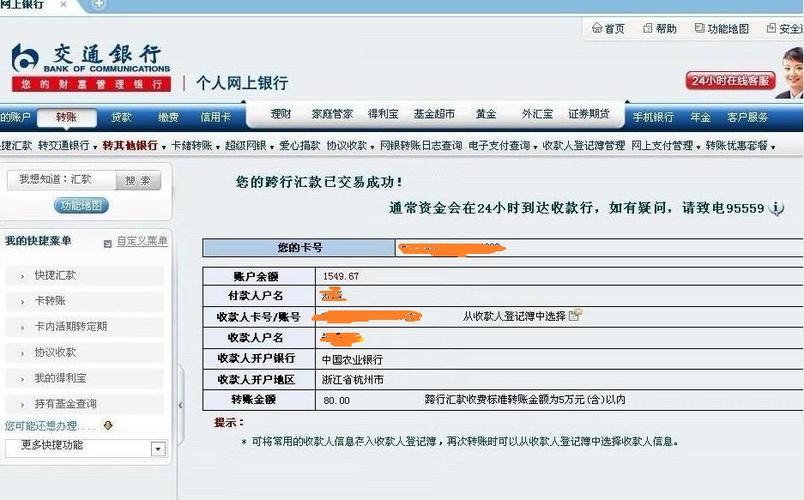804x500 pixels.
Task: Select the account balance value 1549.67
Action: 340,276
